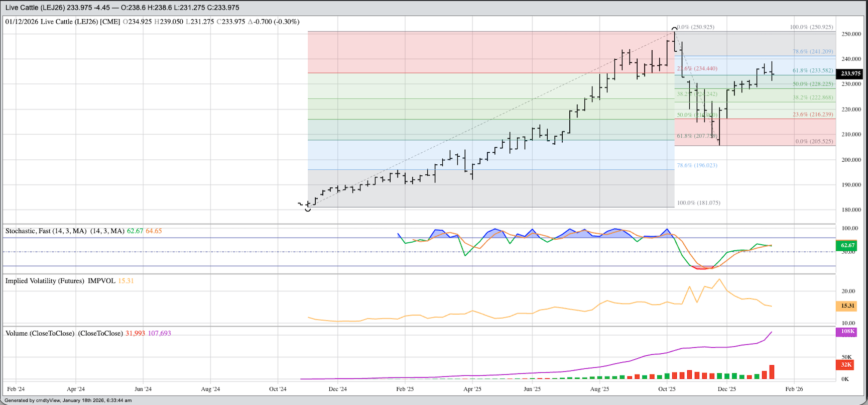The image size is (868, 405).
Task: Click the 23.6% (216.239) retracement label
Action: pos(812,115)
